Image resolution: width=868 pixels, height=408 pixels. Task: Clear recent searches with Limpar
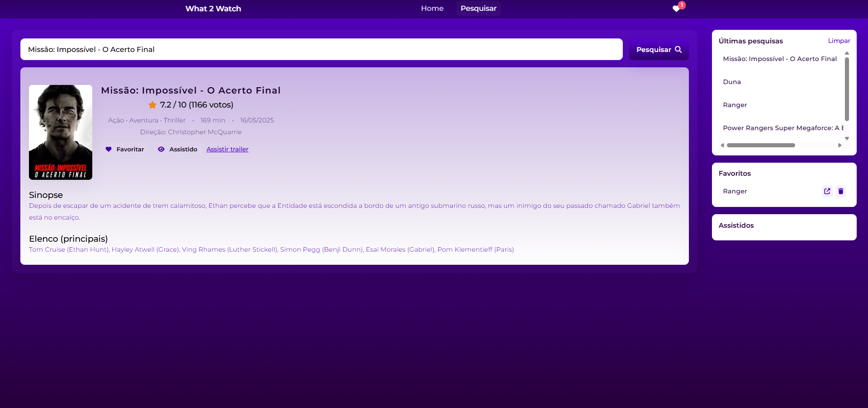839,41
